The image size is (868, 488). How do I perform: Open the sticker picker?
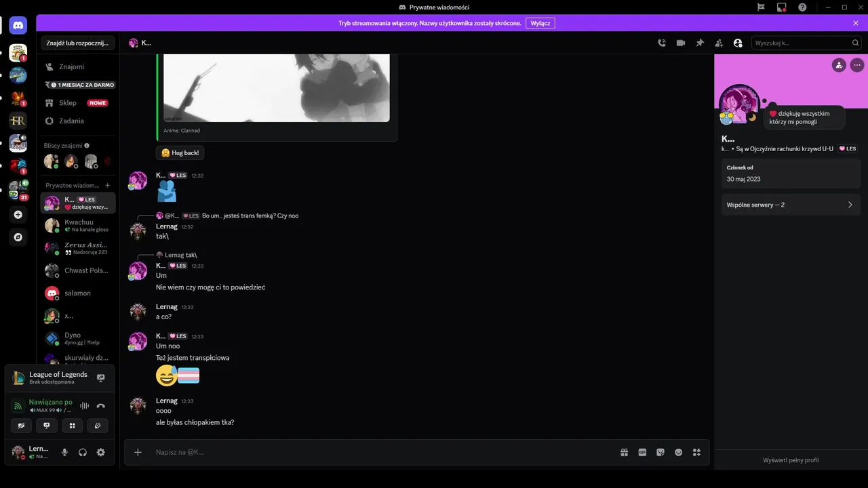(x=660, y=452)
